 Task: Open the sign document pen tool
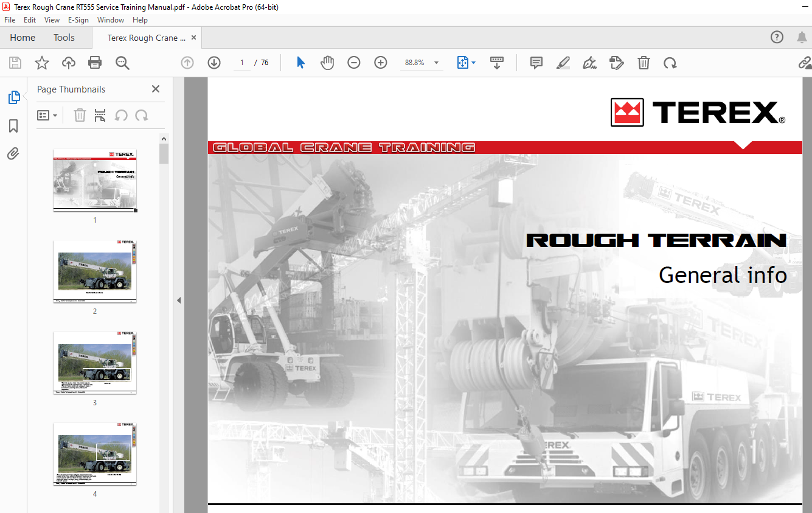pos(589,63)
